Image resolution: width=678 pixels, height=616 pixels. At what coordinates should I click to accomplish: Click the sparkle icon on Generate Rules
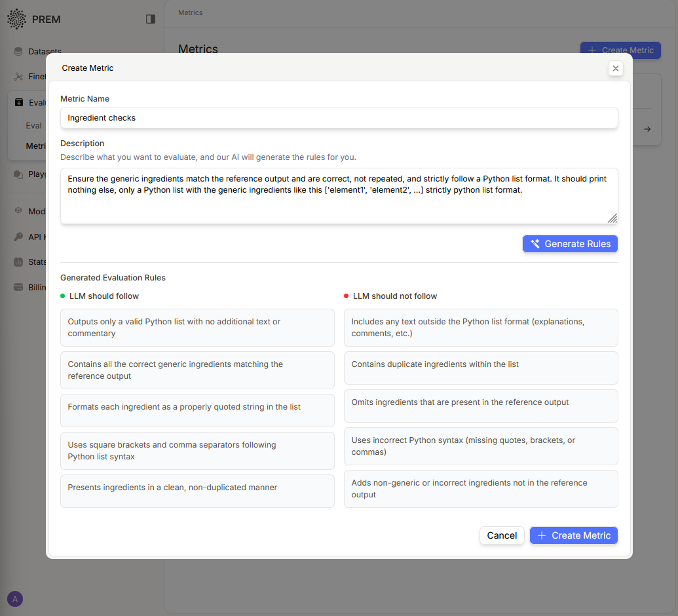[535, 243]
